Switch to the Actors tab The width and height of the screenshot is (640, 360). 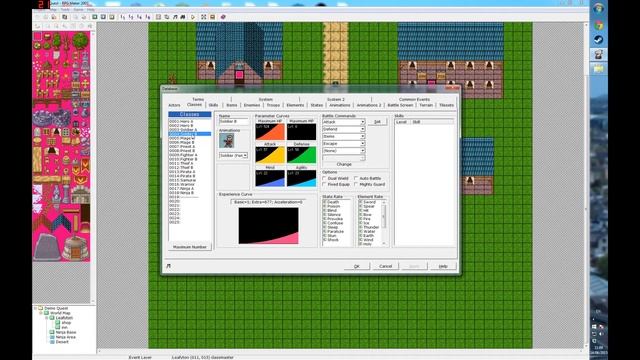[x=174, y=105]
